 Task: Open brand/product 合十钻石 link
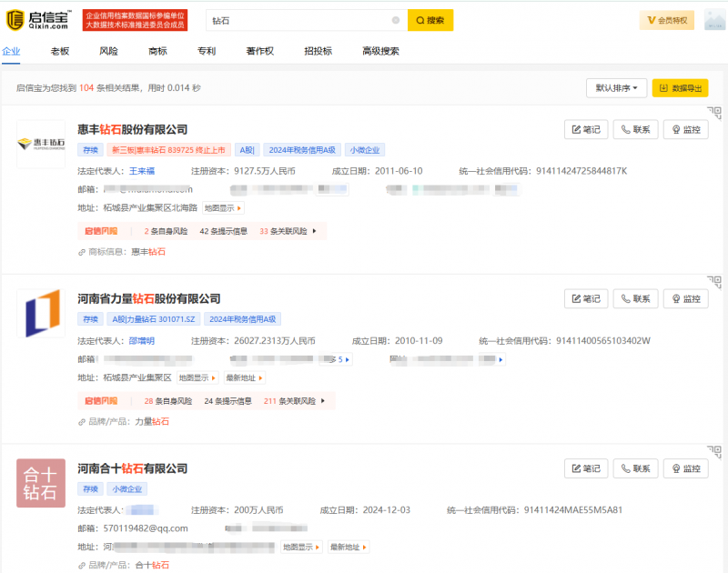[x=152, y=565]
